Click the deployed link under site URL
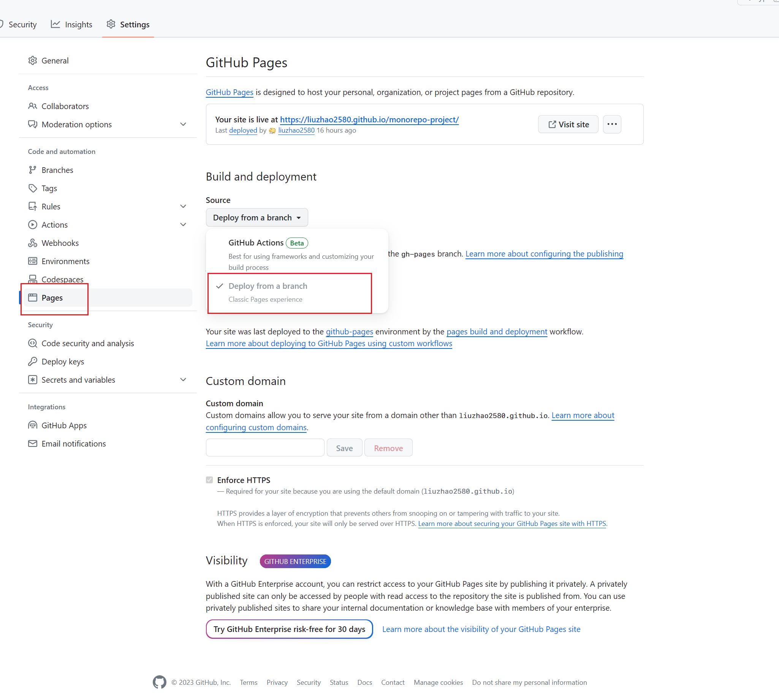Screen dimensions: 779x700 [x=243, y=130]
